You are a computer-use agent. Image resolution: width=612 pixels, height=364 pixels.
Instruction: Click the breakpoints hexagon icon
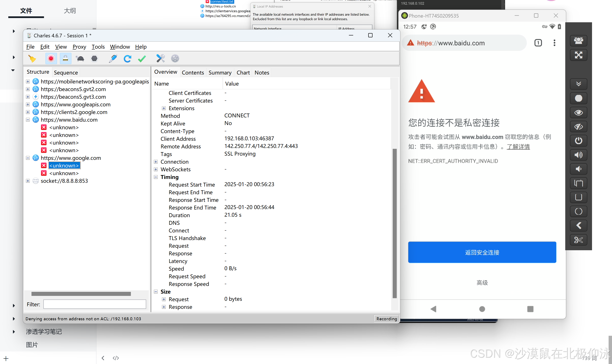[x=94, y=58]
